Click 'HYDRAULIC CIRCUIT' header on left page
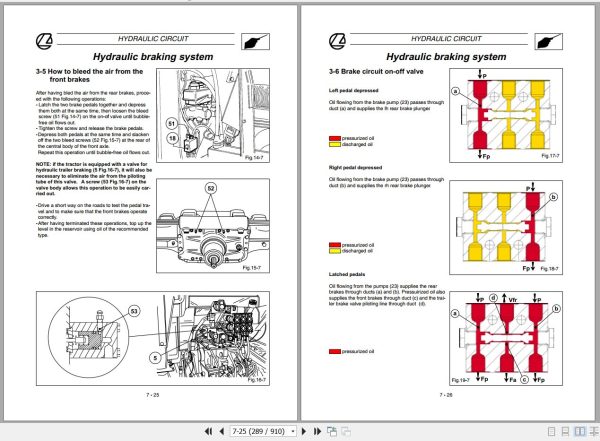The width and height of the screenshot is (600, 441). (x=153, y=39)
